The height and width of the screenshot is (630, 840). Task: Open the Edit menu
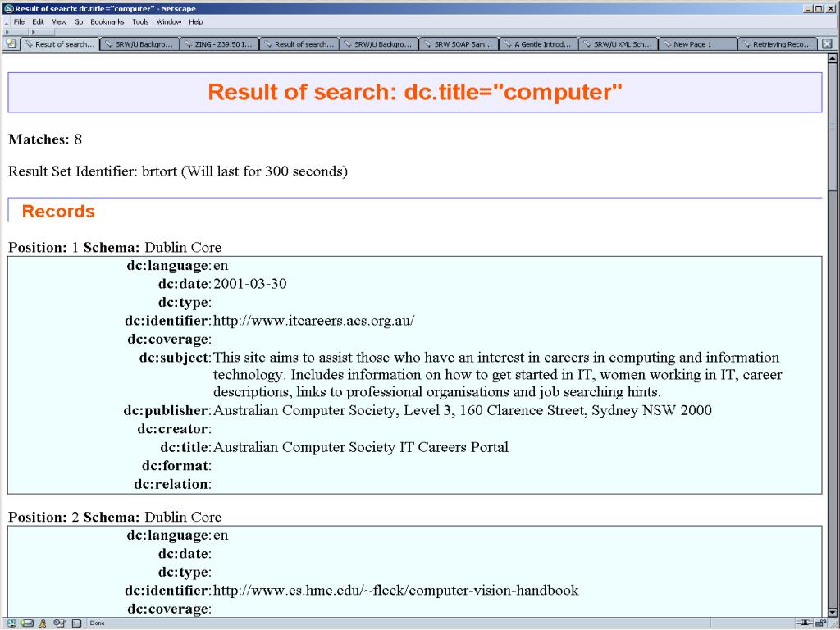click(x=38, y=22)
